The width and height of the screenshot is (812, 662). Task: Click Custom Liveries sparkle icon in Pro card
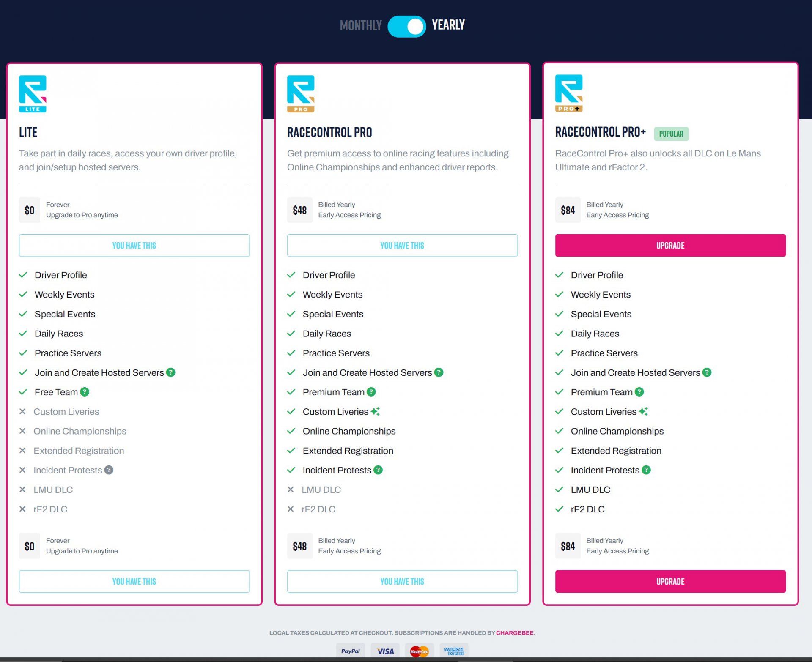(x=375, y=411)
